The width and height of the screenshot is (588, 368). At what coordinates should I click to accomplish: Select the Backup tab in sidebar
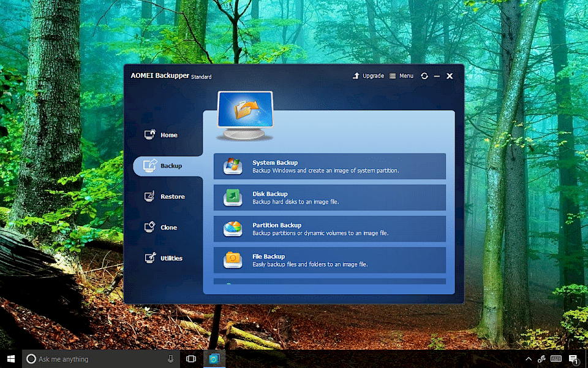click(x=168, y=166)
